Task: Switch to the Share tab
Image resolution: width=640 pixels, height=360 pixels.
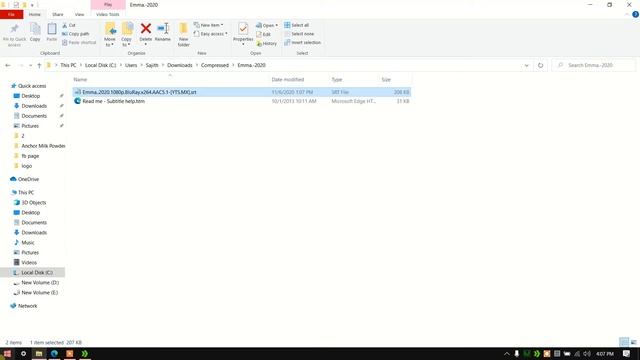Action: [58, 14]
